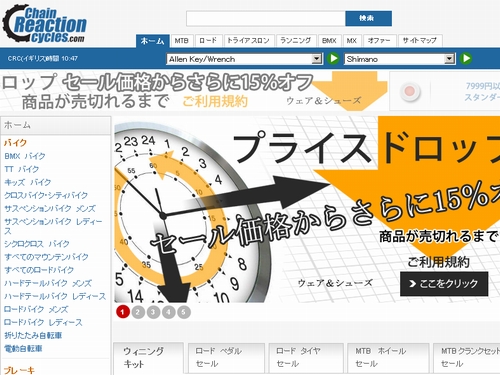This screenshot has height=375, width=500.
Task: Open 電動自転車 link
Action: [x=23, y=349]
